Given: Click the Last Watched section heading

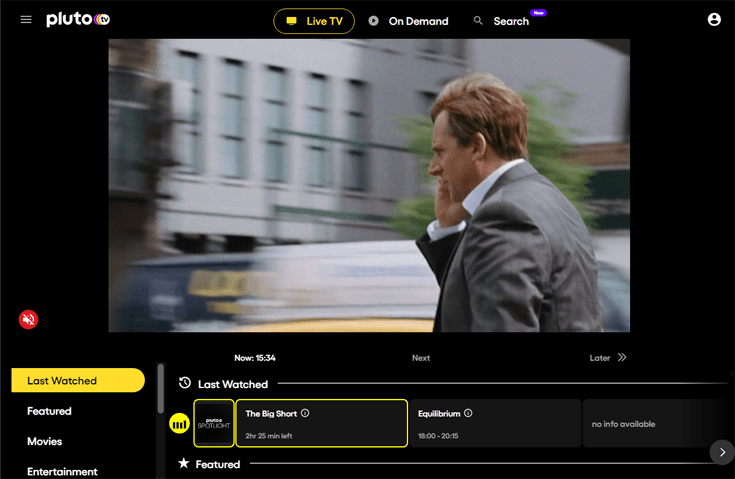Looking at the screenshot, I should point(233,384).
